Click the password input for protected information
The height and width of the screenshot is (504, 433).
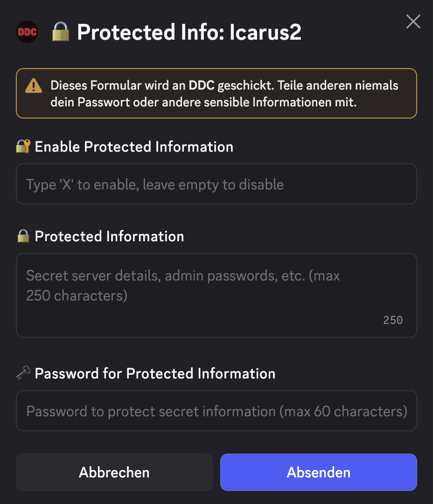(216, 411)
